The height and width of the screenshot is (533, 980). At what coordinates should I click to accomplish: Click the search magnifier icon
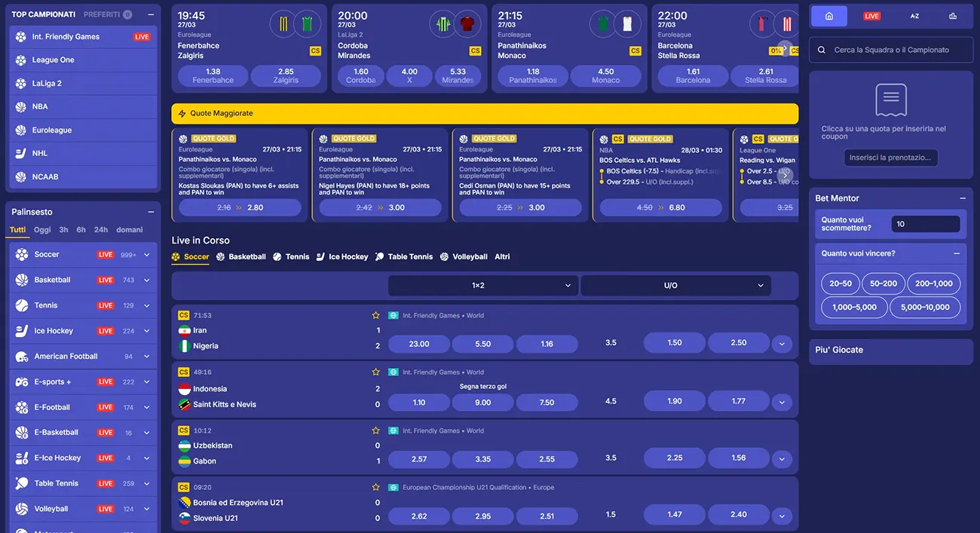(x=822, y=50)
